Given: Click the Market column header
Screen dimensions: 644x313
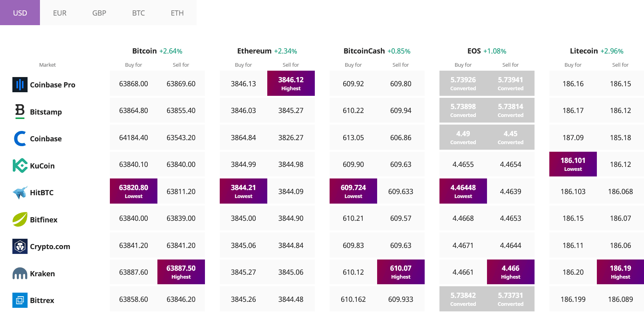Looking at the screenshot, I should [48, 65].
